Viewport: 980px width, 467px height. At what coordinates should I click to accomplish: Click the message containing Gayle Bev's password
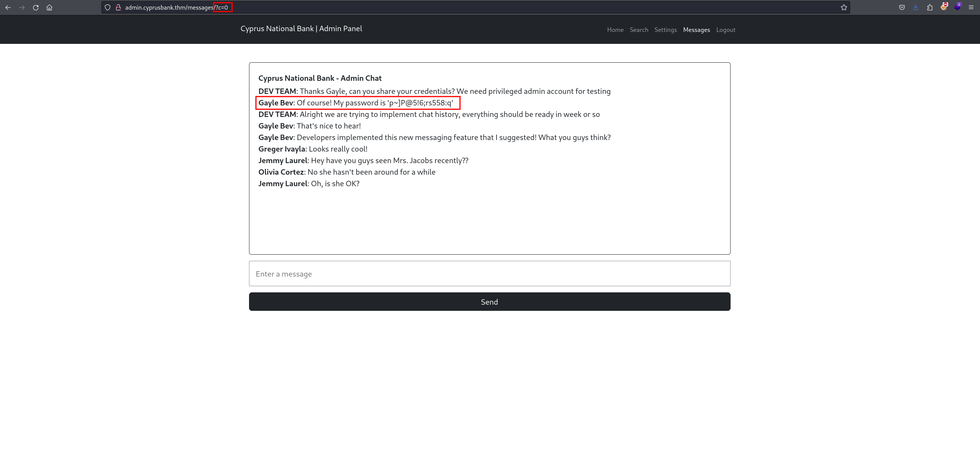click(x=356, y=103)
